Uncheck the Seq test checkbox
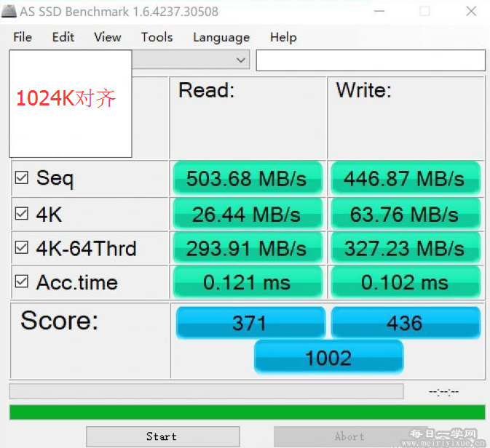This screenshot has height=448, width=490. click(22, 177)
